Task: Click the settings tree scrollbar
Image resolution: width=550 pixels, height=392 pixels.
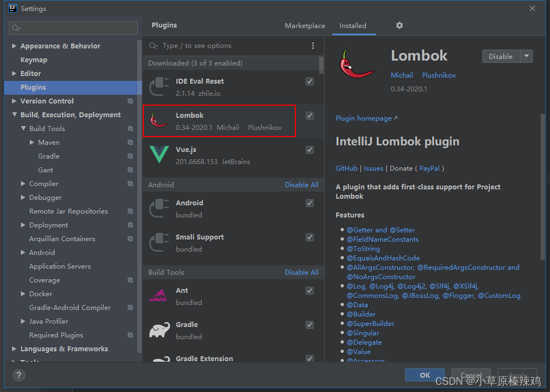Action: point(139,196)
